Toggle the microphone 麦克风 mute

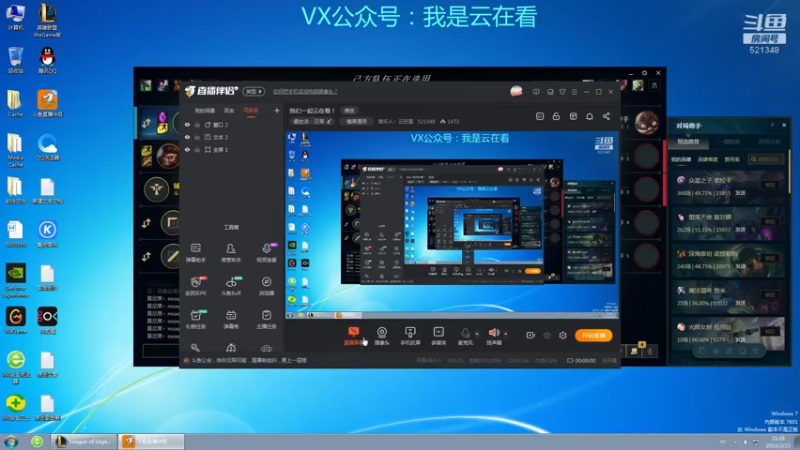(465, 336)
